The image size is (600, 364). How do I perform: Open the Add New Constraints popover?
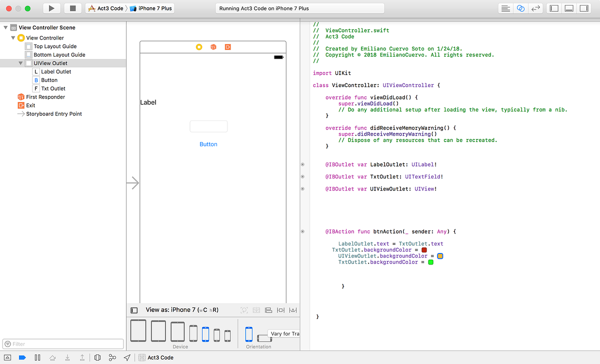280,310
